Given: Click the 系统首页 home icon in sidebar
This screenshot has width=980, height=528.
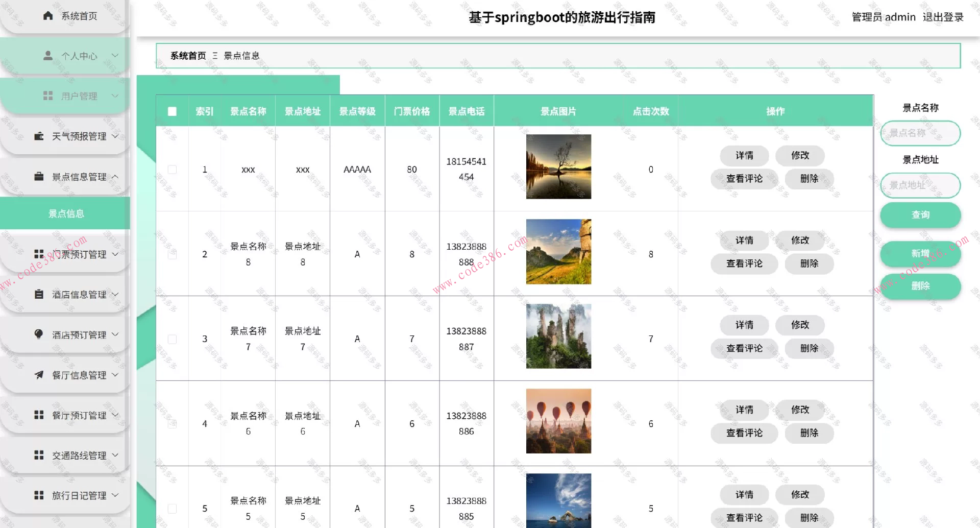Looking at the screenshot, I should pos(48,16).
